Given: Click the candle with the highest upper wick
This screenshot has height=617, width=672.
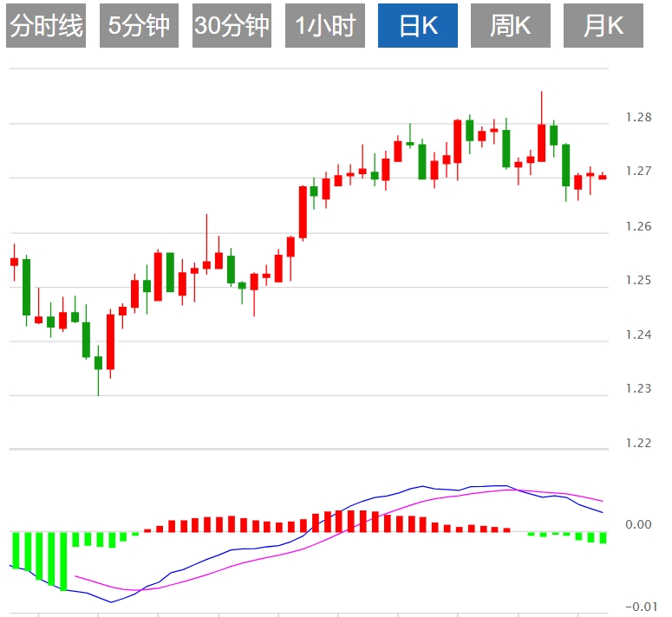Looking at the screenshot, I should click(x=541, y=143).
